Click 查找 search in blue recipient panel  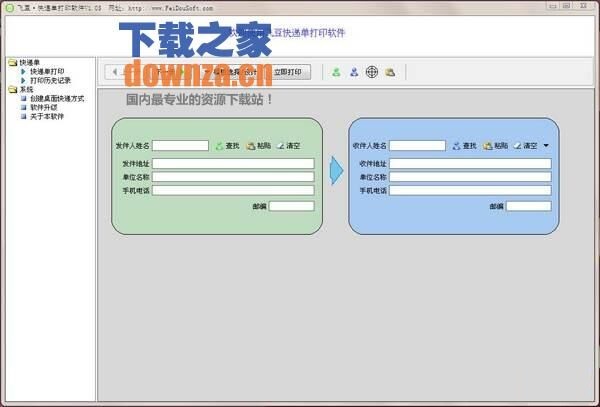[x=465, y=146]
